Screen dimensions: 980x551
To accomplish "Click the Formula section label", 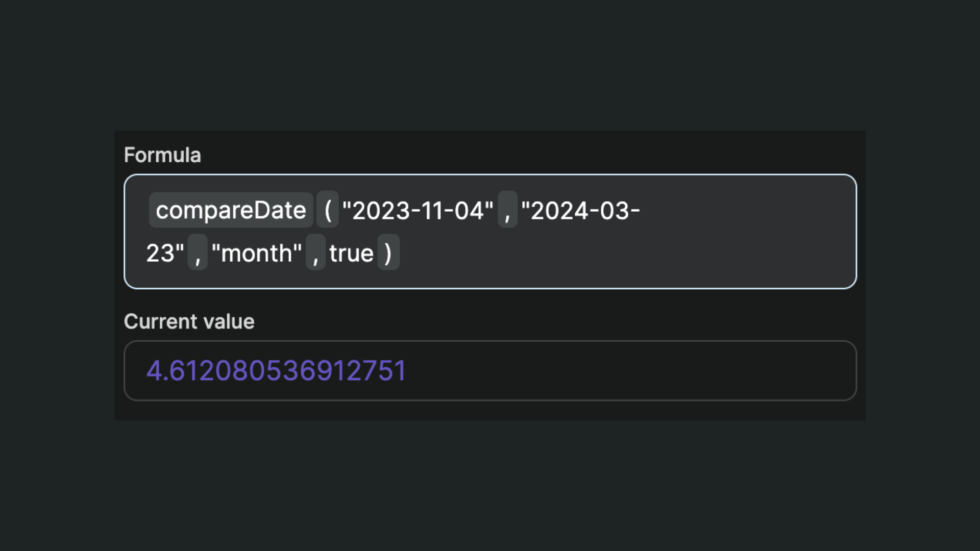I will tap(162, 155).
